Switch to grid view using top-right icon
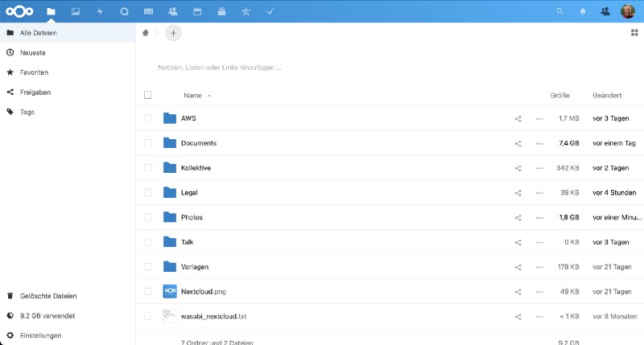644x345 pixels. [634, 33]
